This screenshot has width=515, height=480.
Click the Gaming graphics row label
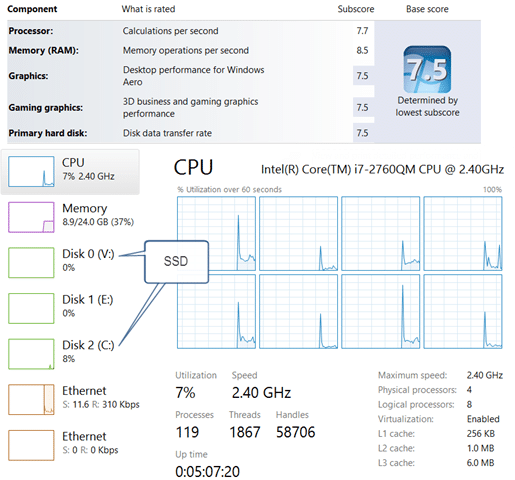click(x=46, y=108)
